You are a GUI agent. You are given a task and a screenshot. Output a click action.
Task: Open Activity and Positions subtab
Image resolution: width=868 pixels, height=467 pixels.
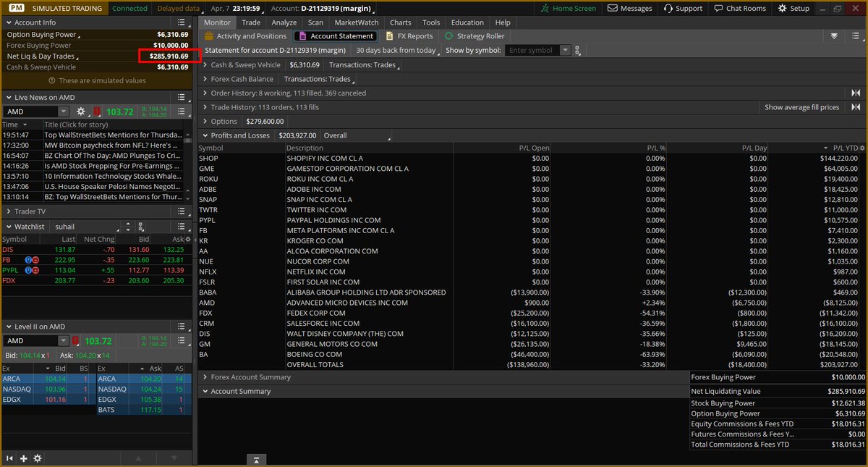tap(245, 36)
